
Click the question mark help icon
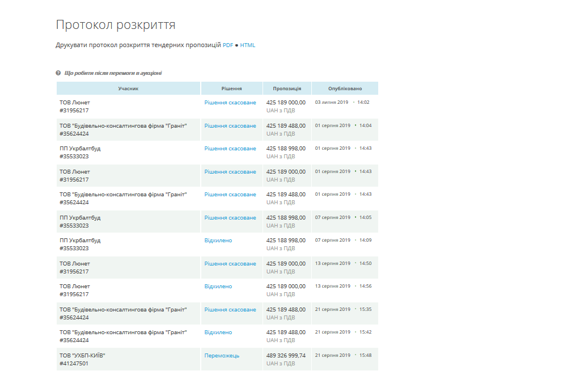[58, 73]
